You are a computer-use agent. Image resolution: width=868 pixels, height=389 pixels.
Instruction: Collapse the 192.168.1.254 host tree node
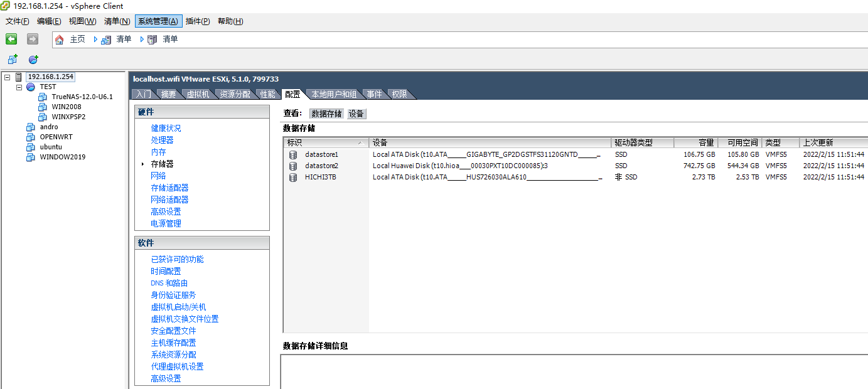click(7, 77)
